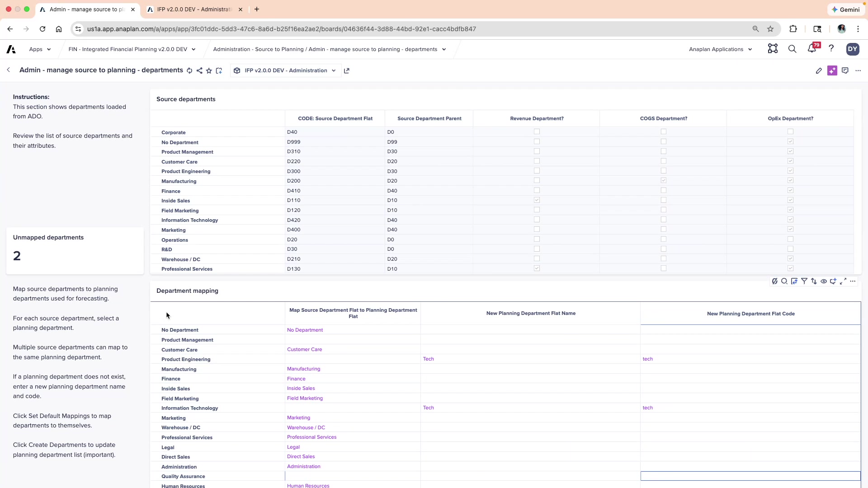Open the add comment icon on the grid toolbar
Viewport: 868px width, 488px height.
coord(834,282)
